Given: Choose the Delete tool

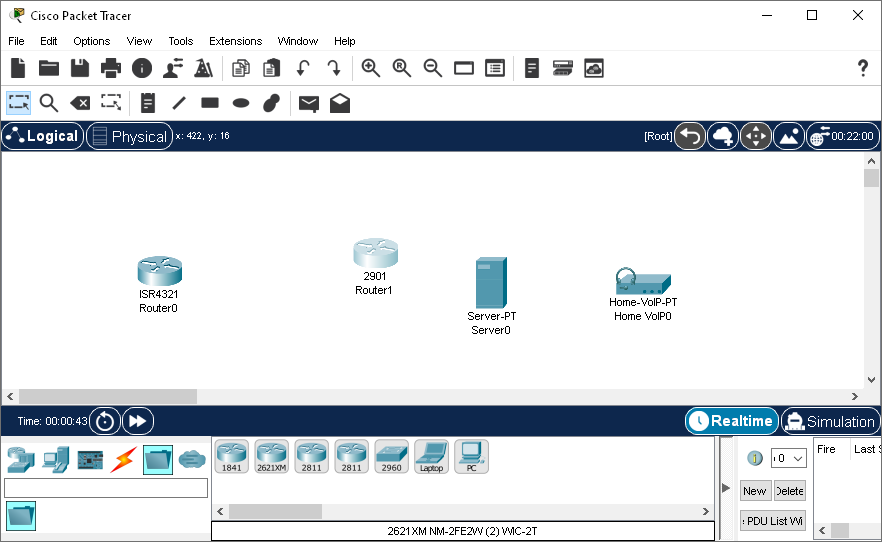Looking at the screenshot, I should tap(80, 103).
